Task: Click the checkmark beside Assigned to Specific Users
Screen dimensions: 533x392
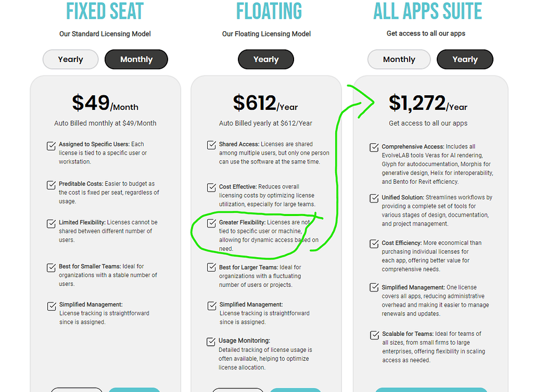Action: tap(51, 146)
